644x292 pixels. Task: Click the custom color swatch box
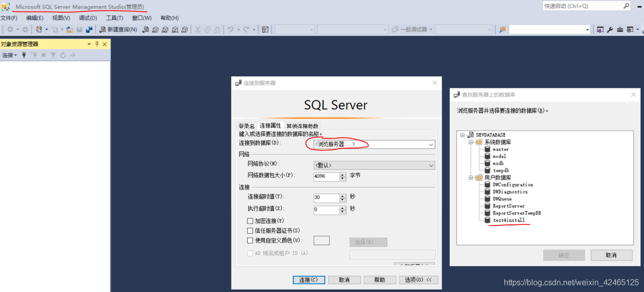click(322, 240)
